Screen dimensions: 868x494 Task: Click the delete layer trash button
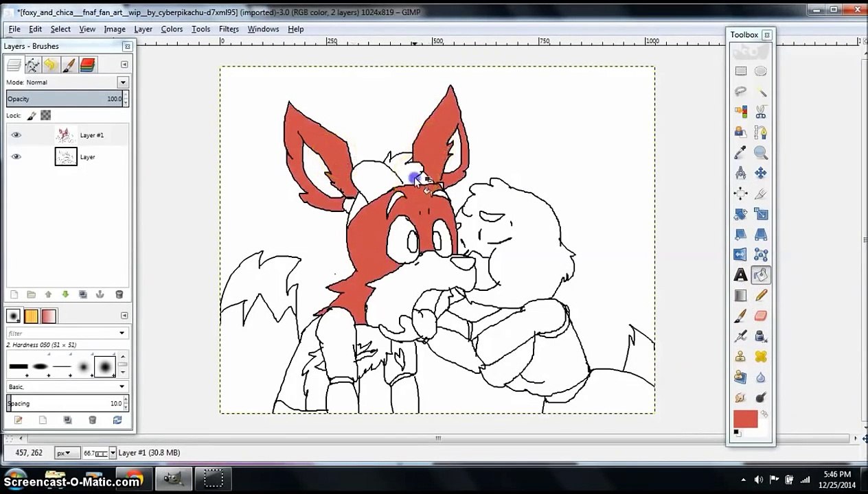click(119, 294)
